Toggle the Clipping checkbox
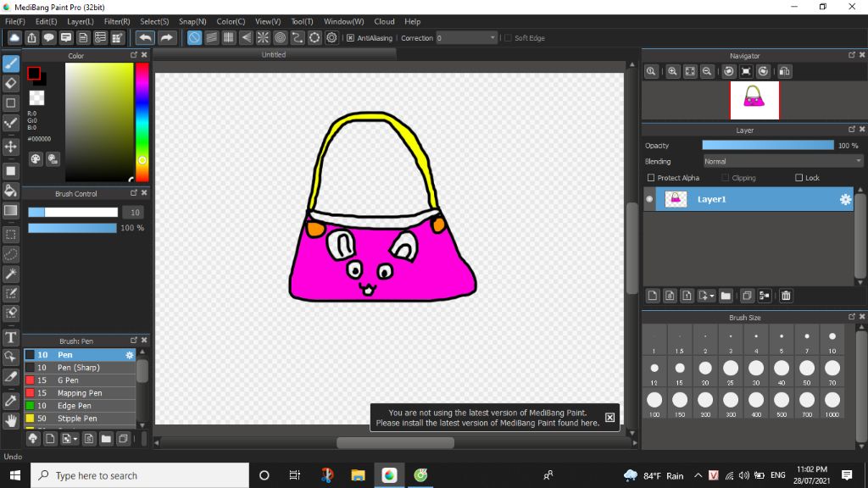This screenshot has height=488, width=868. coord(726,178)
